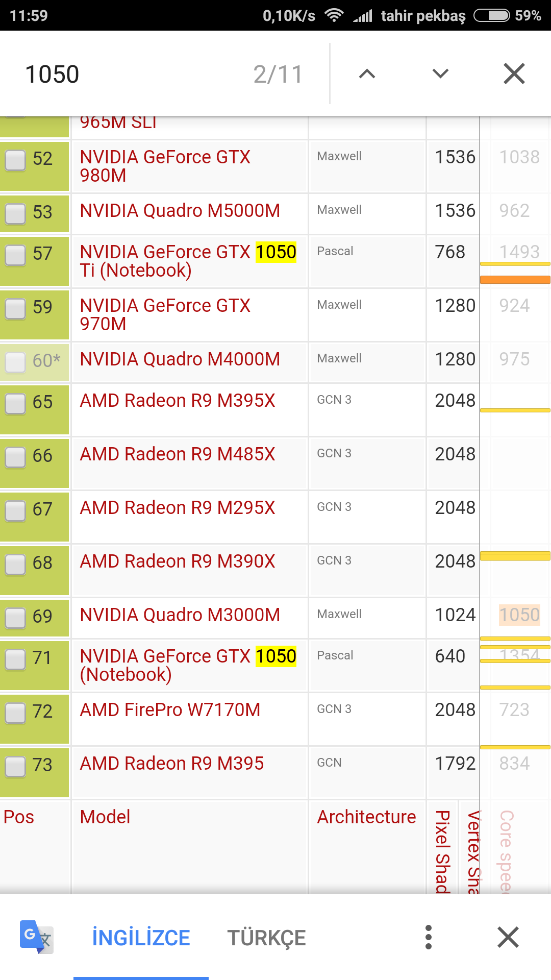The image size is (551, 980).
Task: Open AMD Radeon R9 M390X link
Action: 178,561
